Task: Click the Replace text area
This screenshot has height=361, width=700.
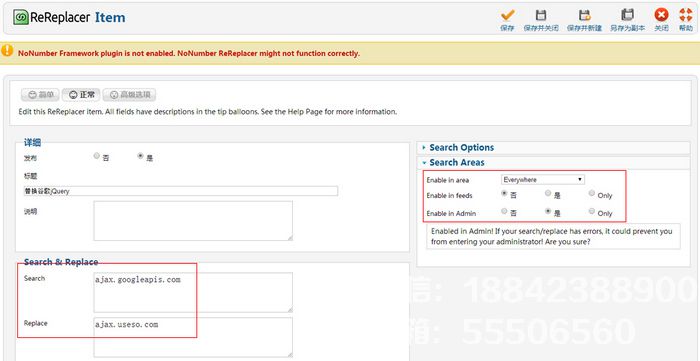Action: click(x=193, y=337)
